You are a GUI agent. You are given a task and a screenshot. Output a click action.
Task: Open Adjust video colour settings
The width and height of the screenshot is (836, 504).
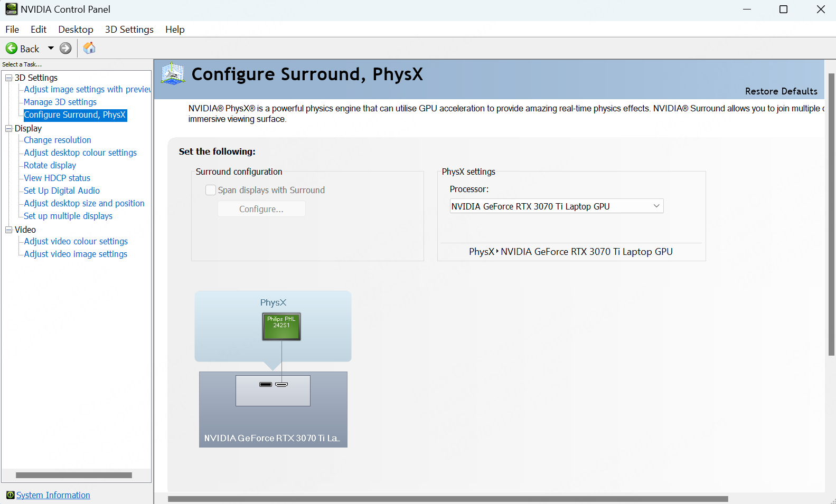click(76, 241)
